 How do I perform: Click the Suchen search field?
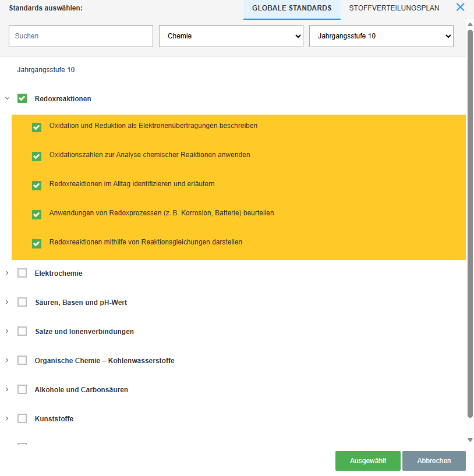(81, 36)
